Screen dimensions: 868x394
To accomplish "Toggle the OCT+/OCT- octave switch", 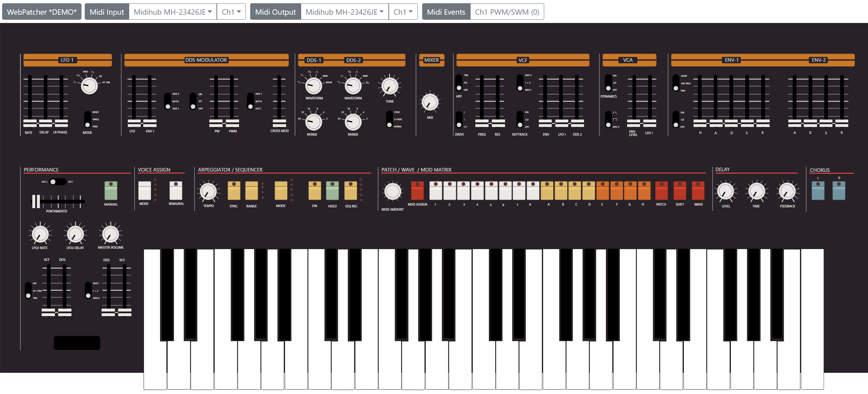I will [x=57, y=182].
